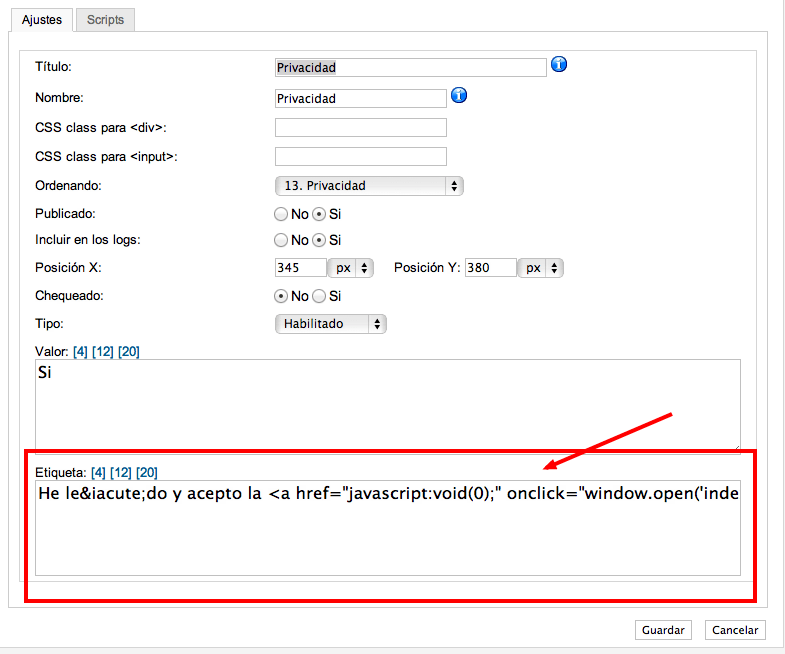Open the Posición Y unit px dropdown
This screenshot has height=654, width=785.
(x=541, y=268)
